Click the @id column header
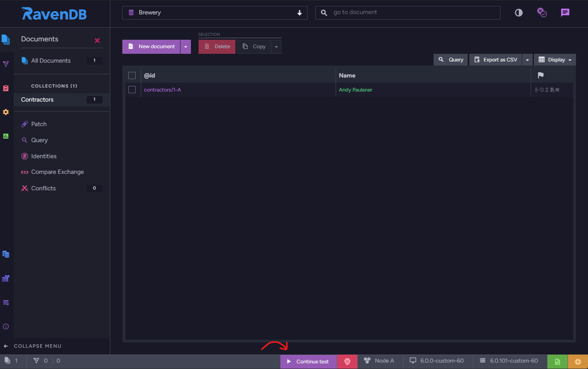 (x=150, y=75)
